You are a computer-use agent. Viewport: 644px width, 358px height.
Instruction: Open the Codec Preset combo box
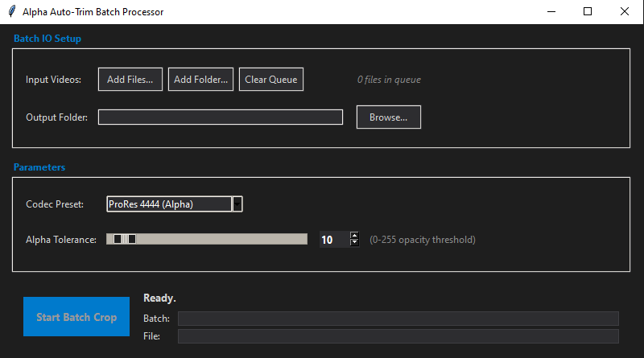[x=169, y=204]
